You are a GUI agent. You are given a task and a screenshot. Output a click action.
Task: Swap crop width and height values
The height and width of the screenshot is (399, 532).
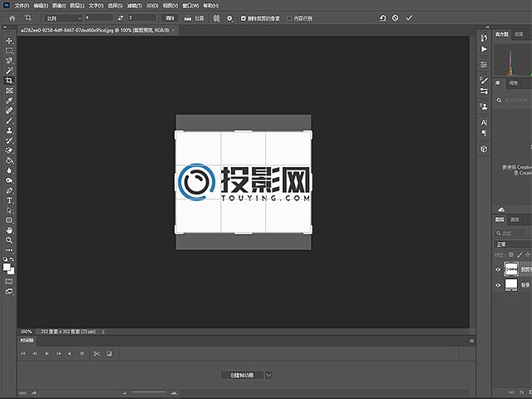point(121,18)
